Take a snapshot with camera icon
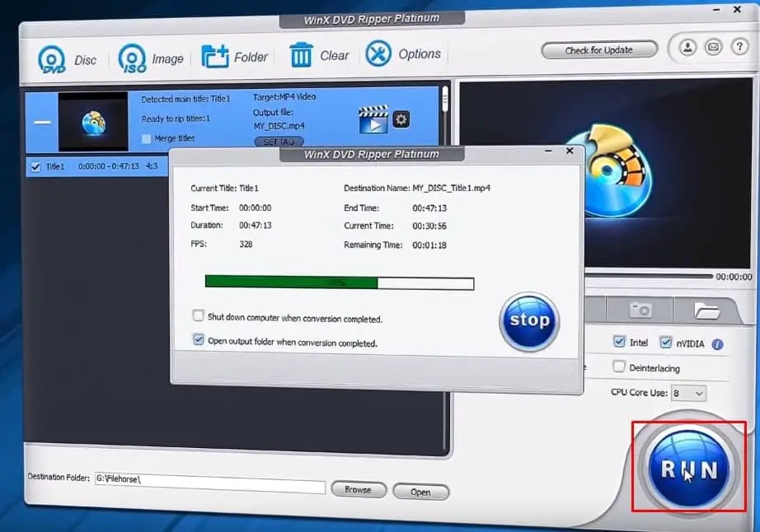 click(640, 310)
